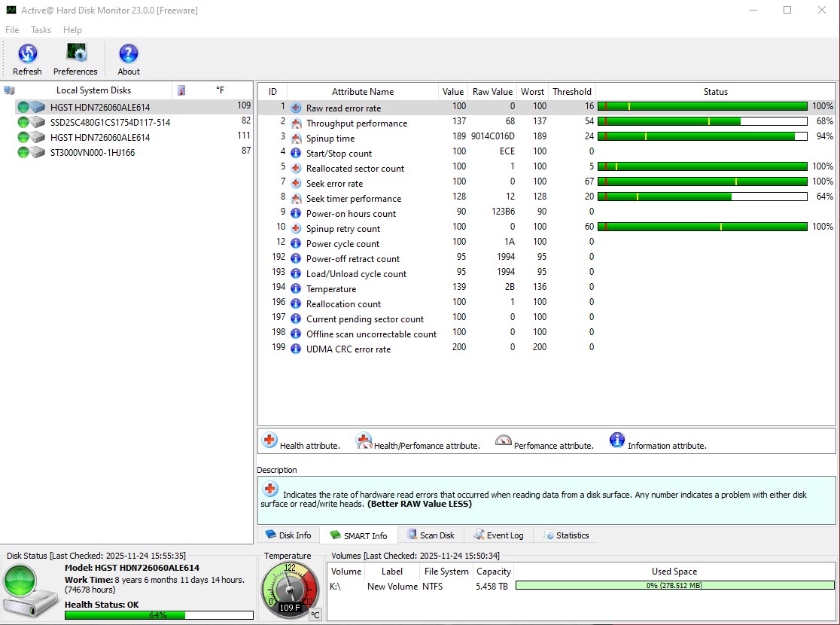Screen dimensions: 840x625
Task: Toggle temperature unit with °C button
Action: click(x=315, y=614)
